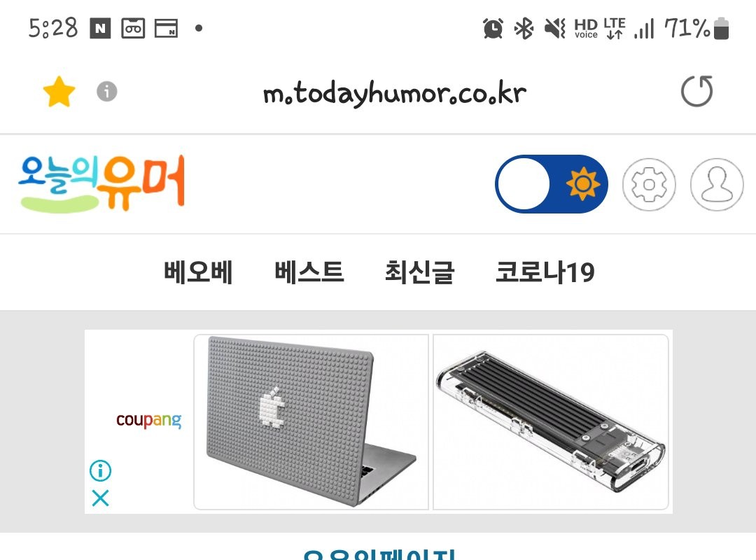Go to the 코로나19 tab
The height and width of the screenshot is (560, 756).
[545, 272]
